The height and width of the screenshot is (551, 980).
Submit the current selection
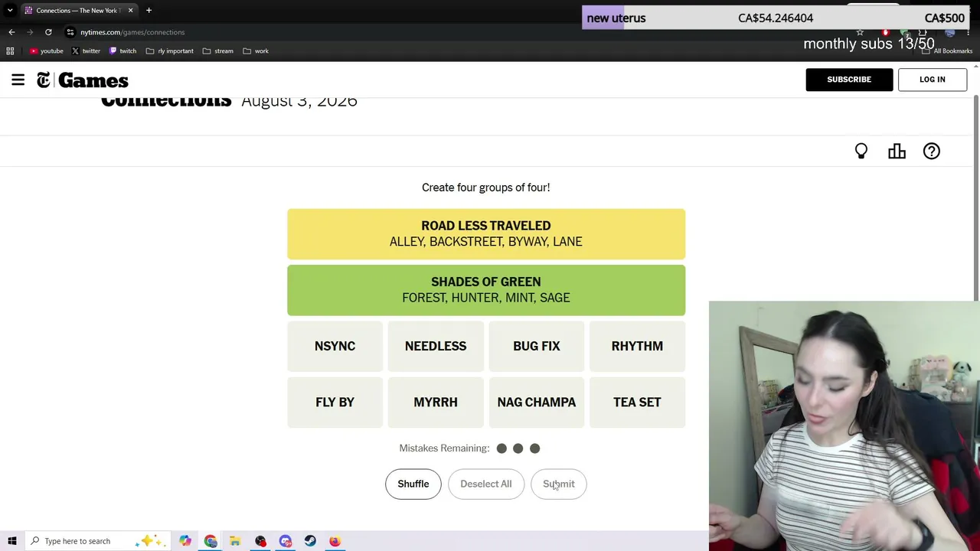pos(559,484)
